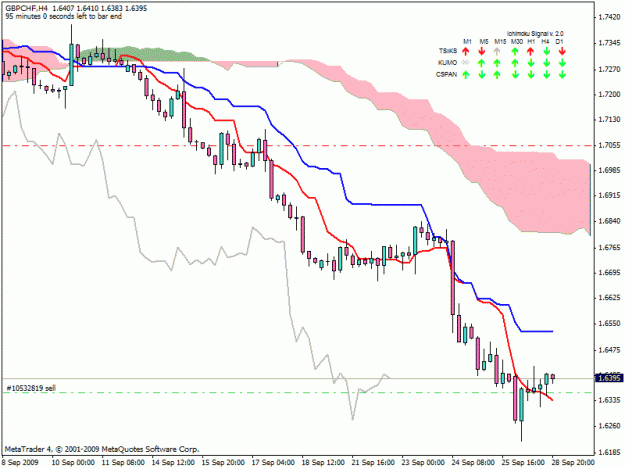The image size is (625, 469).
Task: Click the CSPAN signal arrow for H1
Action: pyautogui.click(x=531, y=75)
